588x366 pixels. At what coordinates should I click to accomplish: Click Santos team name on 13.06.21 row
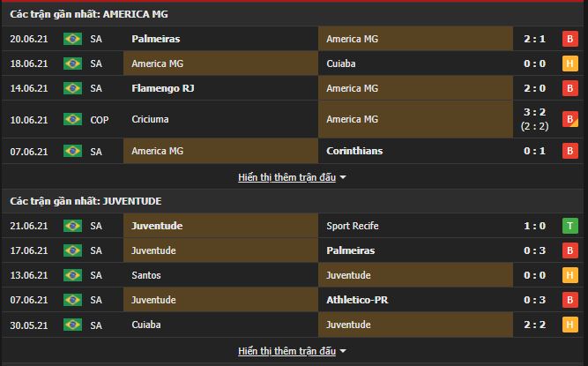coord(146,275)
